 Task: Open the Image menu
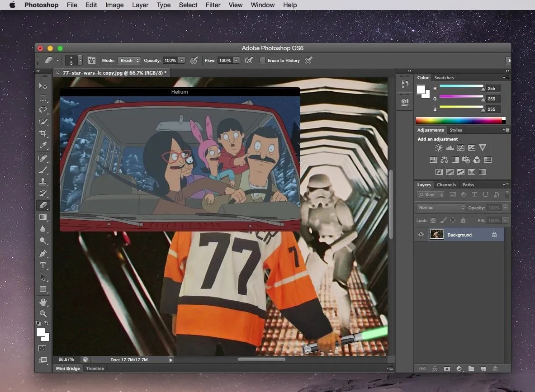[x=114, y=5]
